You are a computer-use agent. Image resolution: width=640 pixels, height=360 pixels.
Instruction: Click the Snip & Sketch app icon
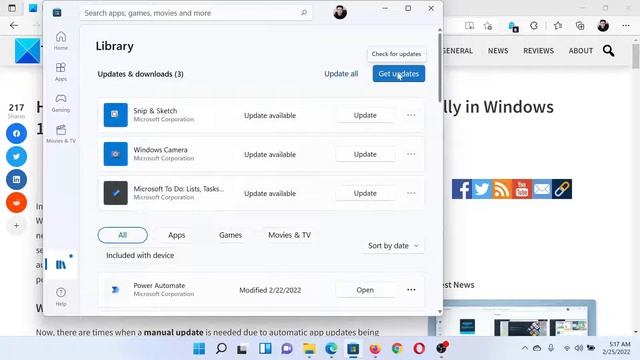116,115
